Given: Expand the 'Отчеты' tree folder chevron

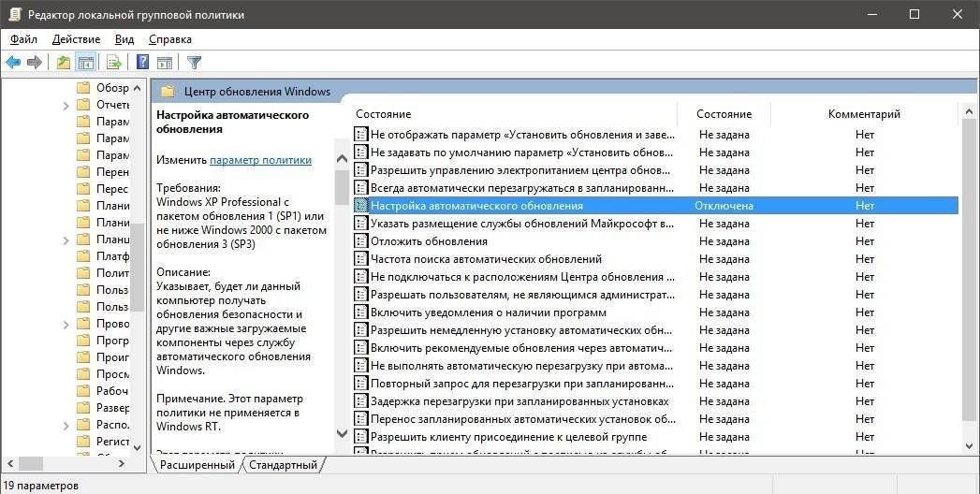Looking at the screenshot, I should pyautogui.click(x=67, y=105).
